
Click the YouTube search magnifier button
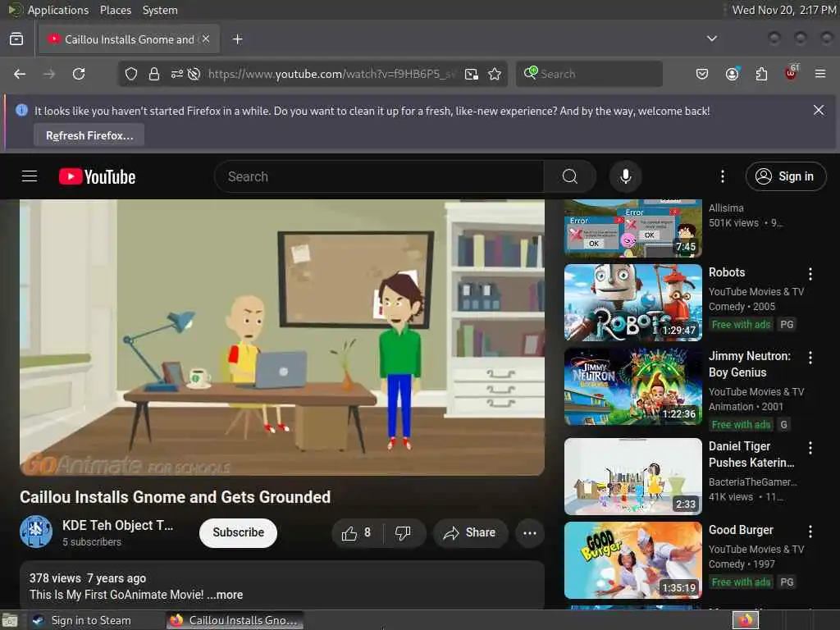click(x=570, y=176)
